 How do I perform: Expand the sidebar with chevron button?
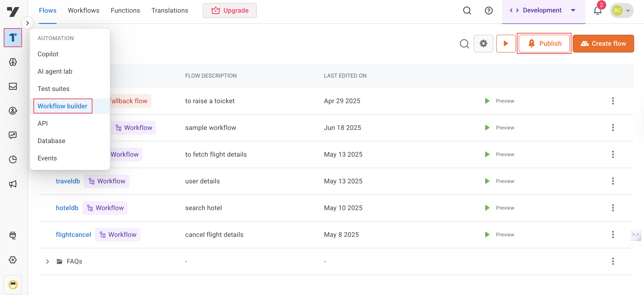click(x=27, y=23)
